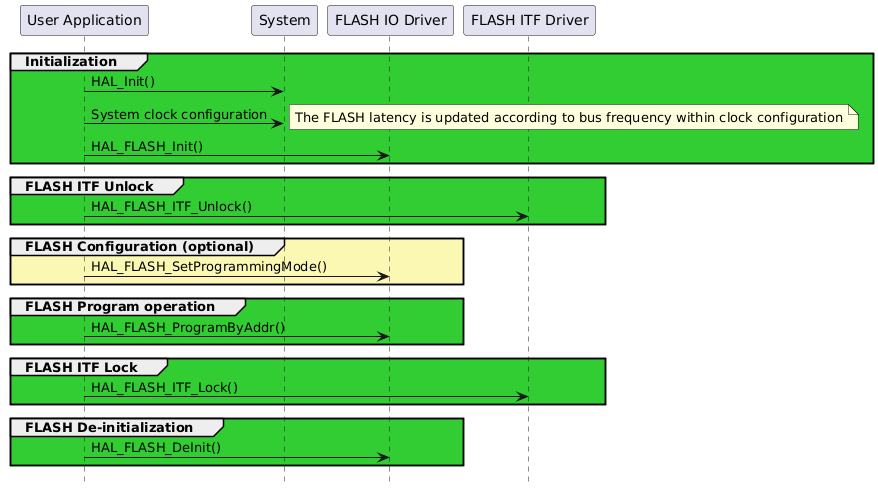Select the FLASH ITF Unlock group label
This screenshot has width=878, height=488.
[x=89, y=186]
